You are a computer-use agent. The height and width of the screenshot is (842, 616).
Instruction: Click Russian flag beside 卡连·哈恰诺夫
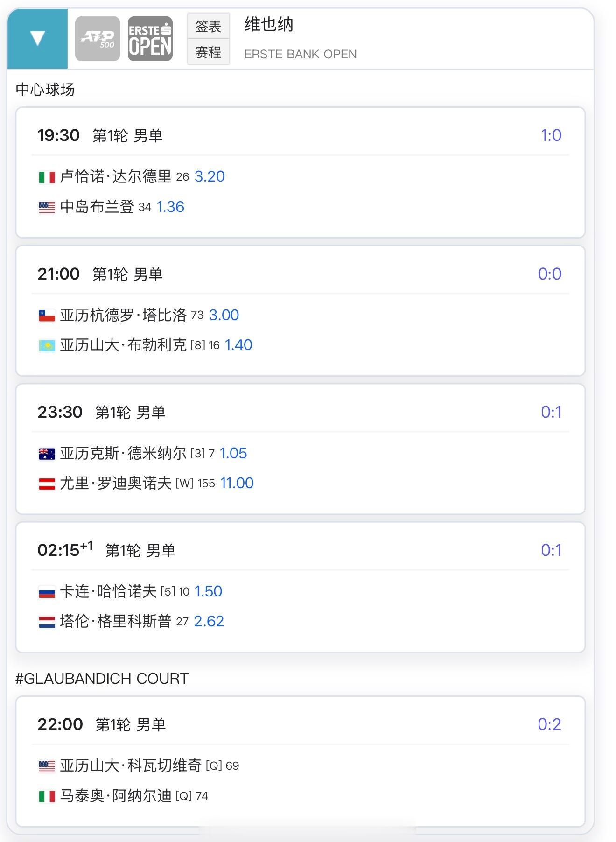click(x=47, y=592)
